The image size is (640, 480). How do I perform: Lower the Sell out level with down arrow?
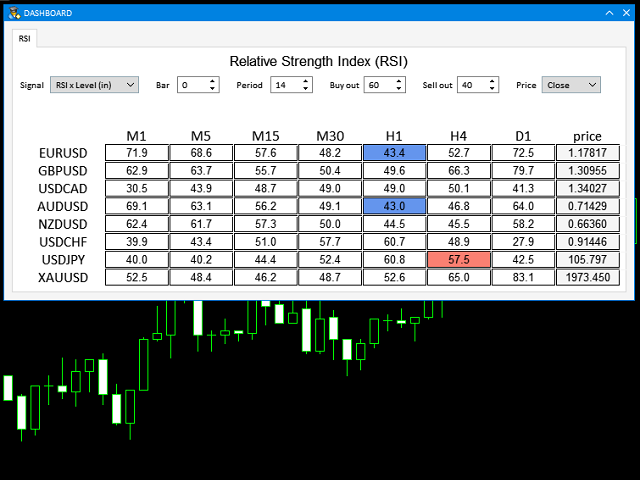(x=493, y=89)
